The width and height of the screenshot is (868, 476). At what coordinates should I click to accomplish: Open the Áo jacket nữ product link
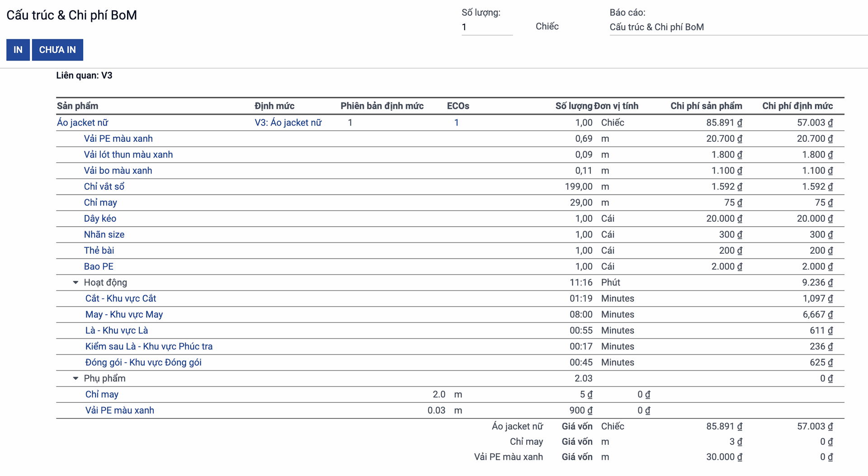(83, 123)
